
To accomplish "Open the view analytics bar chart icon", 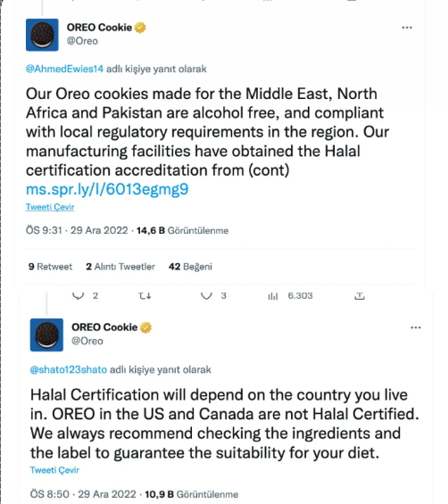I will click(x=273, y=296).
